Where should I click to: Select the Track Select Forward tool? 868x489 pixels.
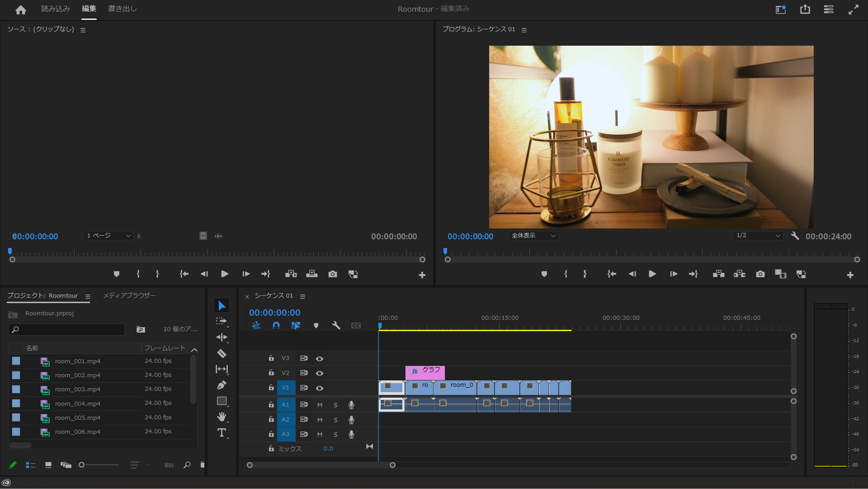tap(222, 322)
